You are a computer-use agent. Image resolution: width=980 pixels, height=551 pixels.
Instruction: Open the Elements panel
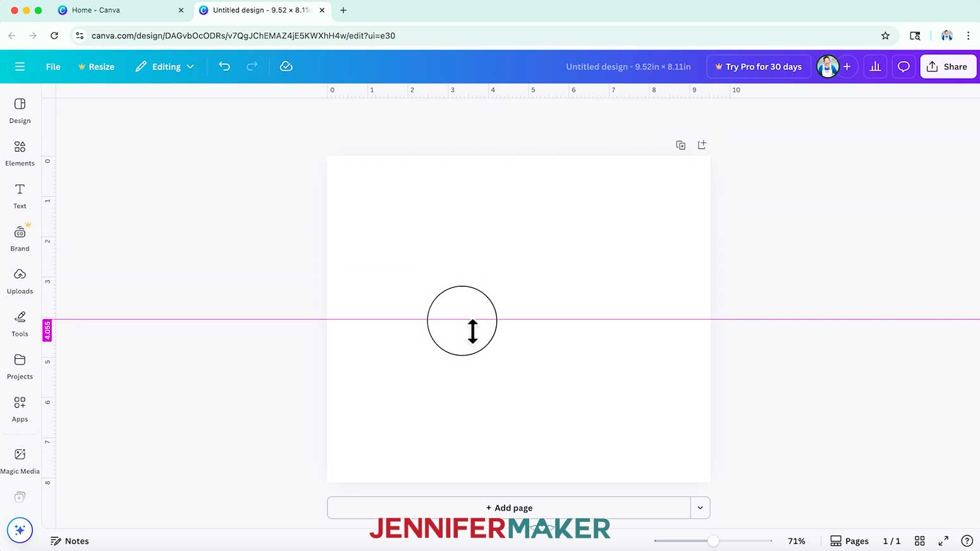tap(20, 154)
